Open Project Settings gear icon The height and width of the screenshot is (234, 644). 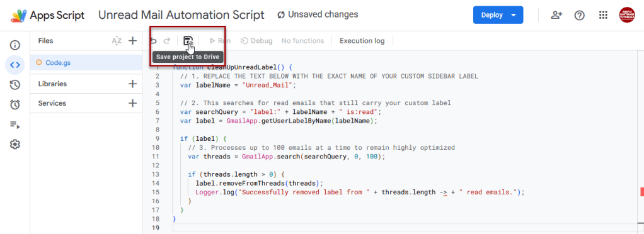pyautogui.click(x=14, y=144)
